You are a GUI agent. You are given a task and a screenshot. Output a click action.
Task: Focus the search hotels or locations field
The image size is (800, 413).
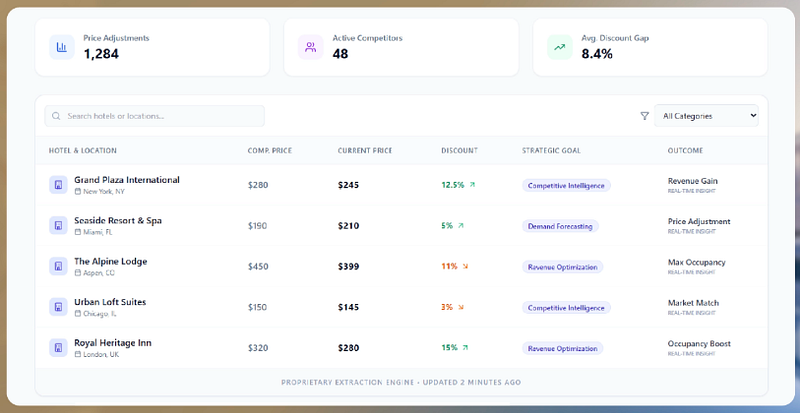[x=155, y=116]
